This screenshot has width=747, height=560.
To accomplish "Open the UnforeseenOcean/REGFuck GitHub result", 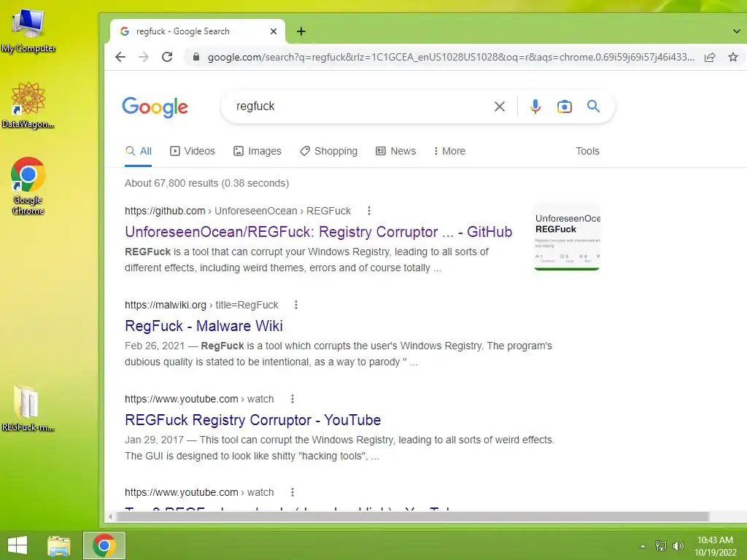I will coord(318,232).
